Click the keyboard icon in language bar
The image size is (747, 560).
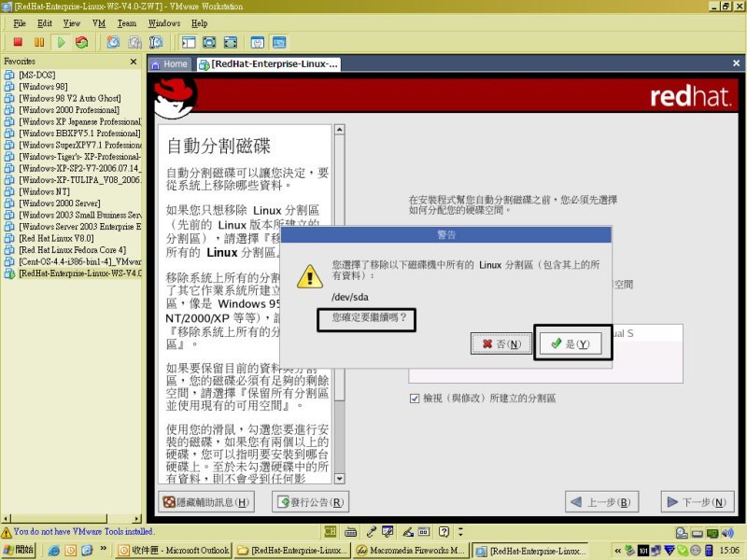[x=351, y=532]
